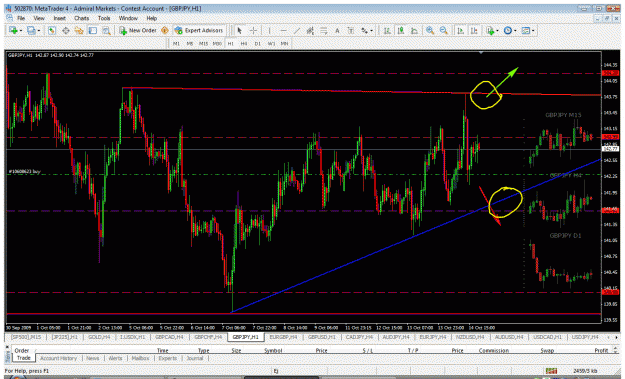The height and width of the screenshot is (379, 625).
Task: Toggle the Terminal panel icon
Action: 92,30
